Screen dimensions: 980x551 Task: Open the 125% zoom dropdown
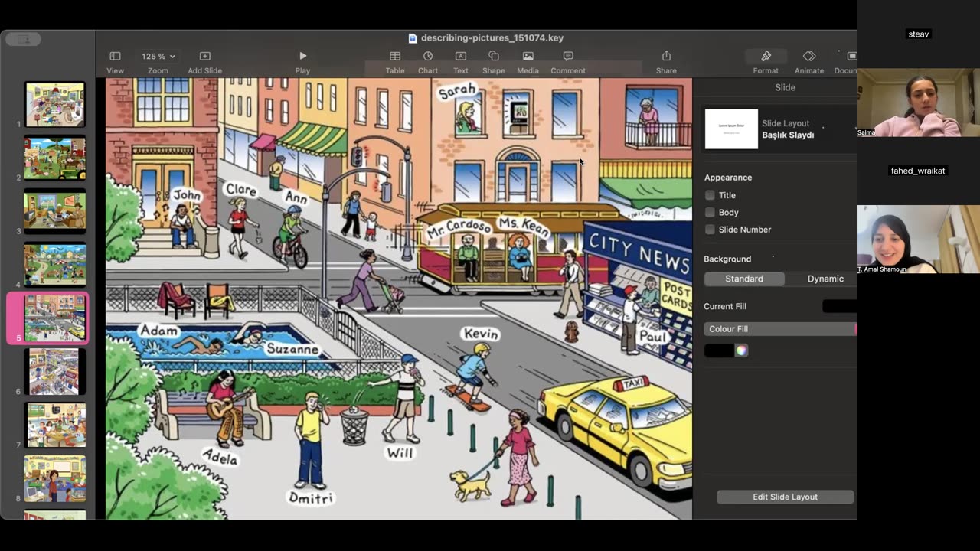(158, 57)
